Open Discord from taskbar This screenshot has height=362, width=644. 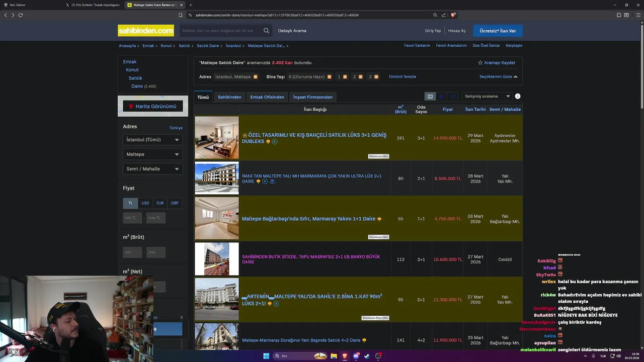356,356
